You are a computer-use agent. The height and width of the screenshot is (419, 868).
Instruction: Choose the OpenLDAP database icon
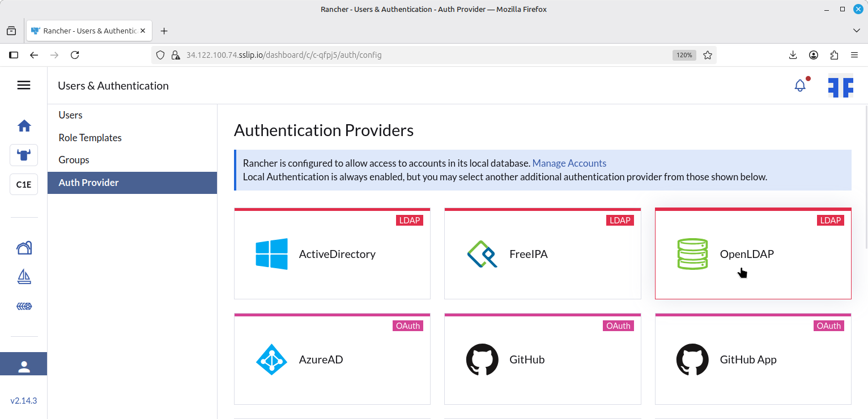click(x=692, y=254)
